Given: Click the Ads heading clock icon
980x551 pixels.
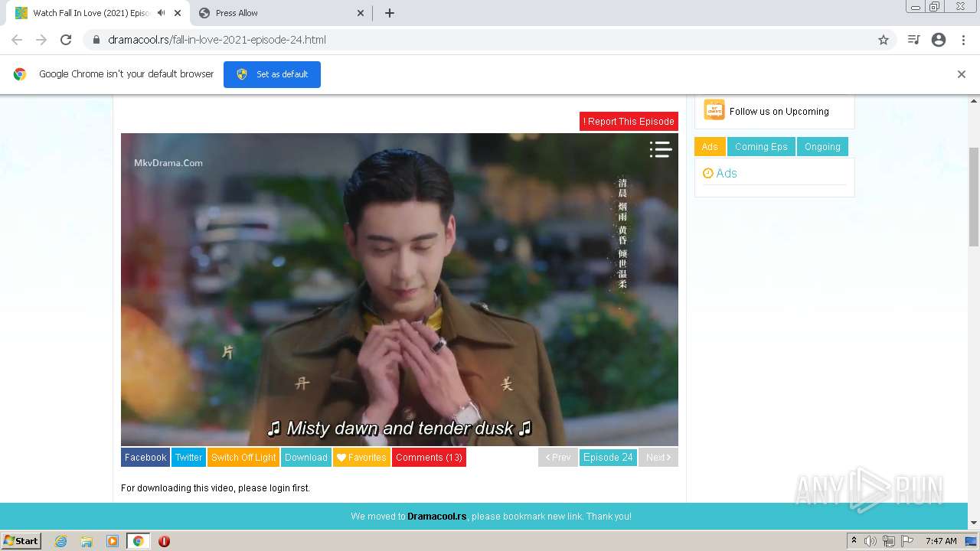Looking at the screenshot, I should tap(708, 173).
